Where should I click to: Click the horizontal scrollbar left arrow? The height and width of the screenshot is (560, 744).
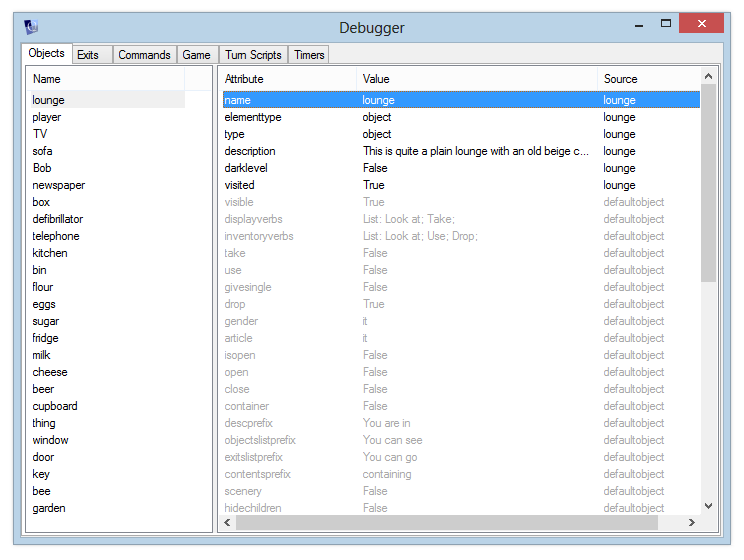pos(228,523)
